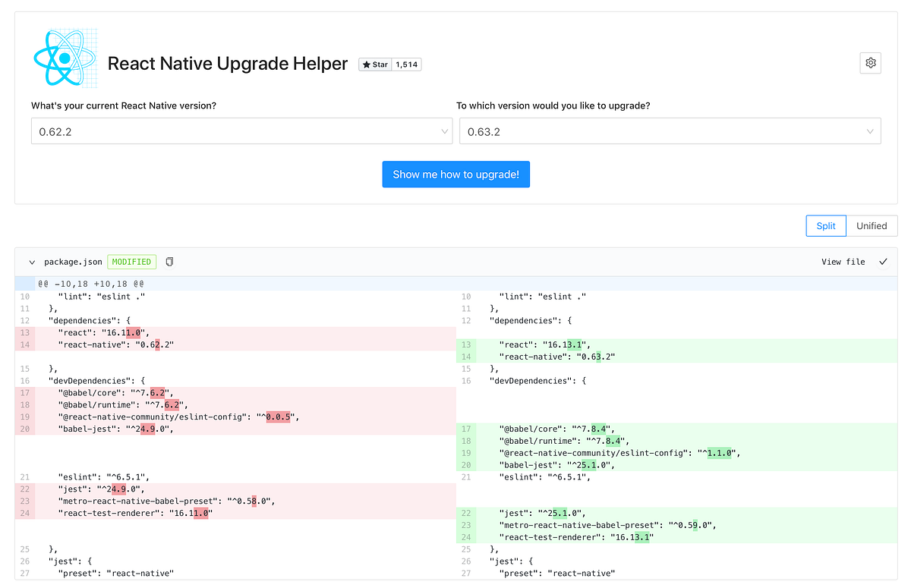
Task: Open the upgrade target version selector
Action: point(668,130)
